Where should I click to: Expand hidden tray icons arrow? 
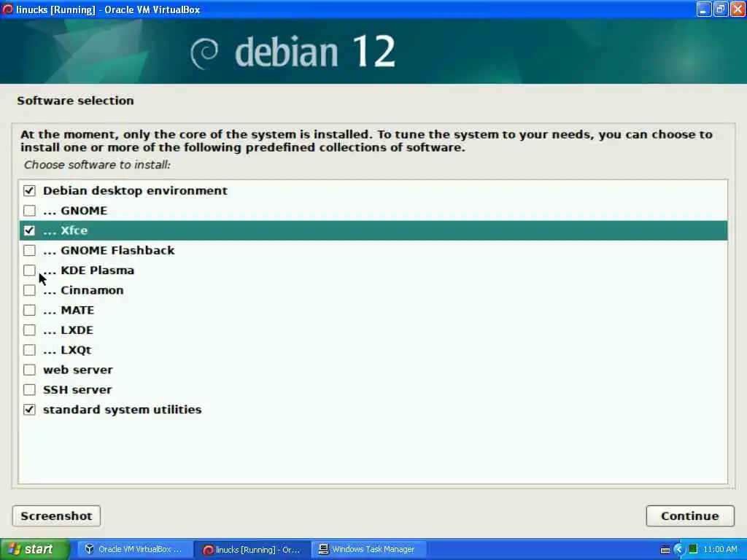point(679,550)
